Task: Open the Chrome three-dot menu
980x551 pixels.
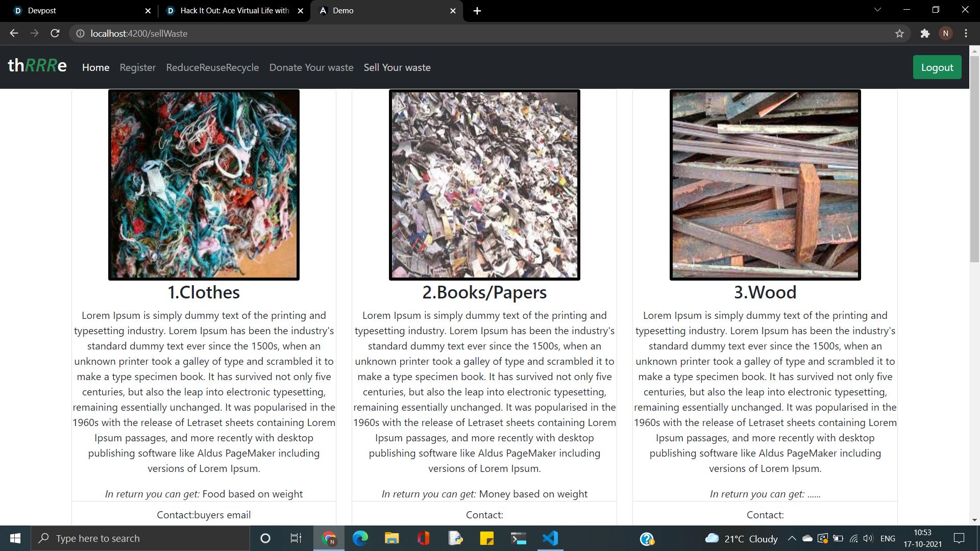Action: [966, 34]
